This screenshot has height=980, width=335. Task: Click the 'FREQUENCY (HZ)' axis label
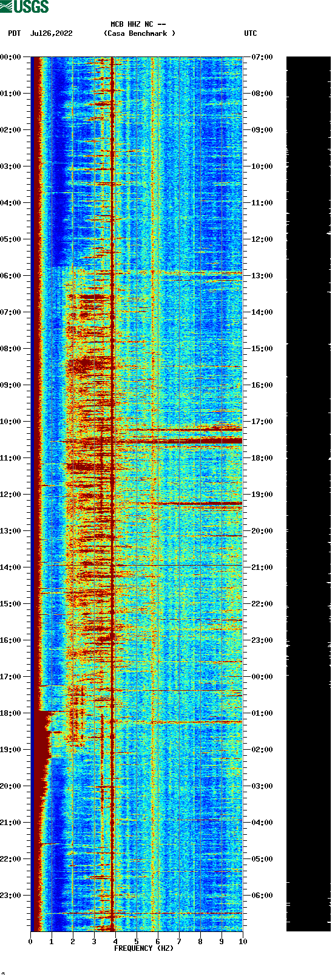click(144, 948)
